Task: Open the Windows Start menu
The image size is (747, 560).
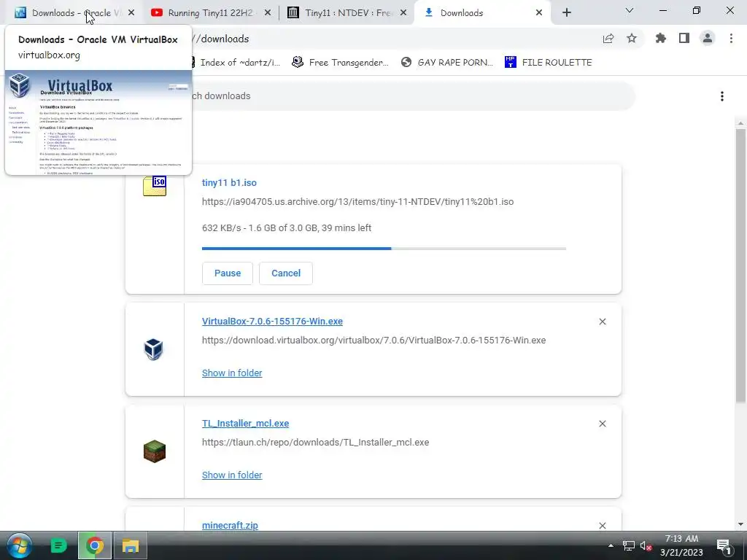Action: tap(19, 545)
